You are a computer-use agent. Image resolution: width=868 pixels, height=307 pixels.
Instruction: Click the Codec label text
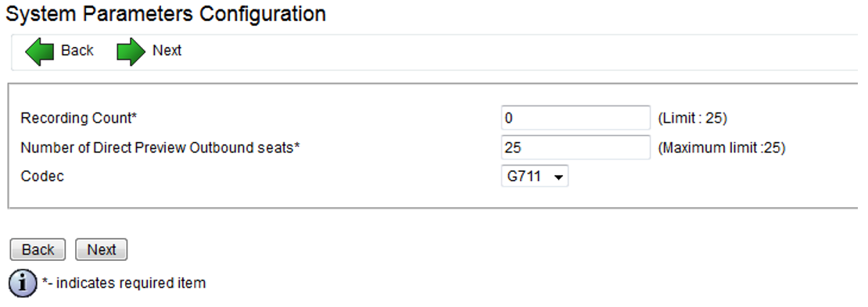click(42, 177)
